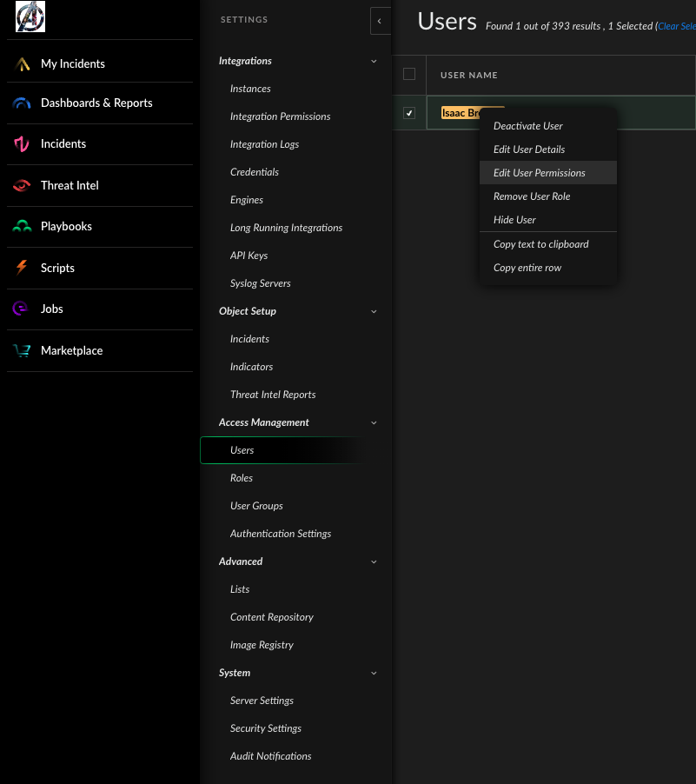
Task: Collapse the Access Management section
Action: 374,422
